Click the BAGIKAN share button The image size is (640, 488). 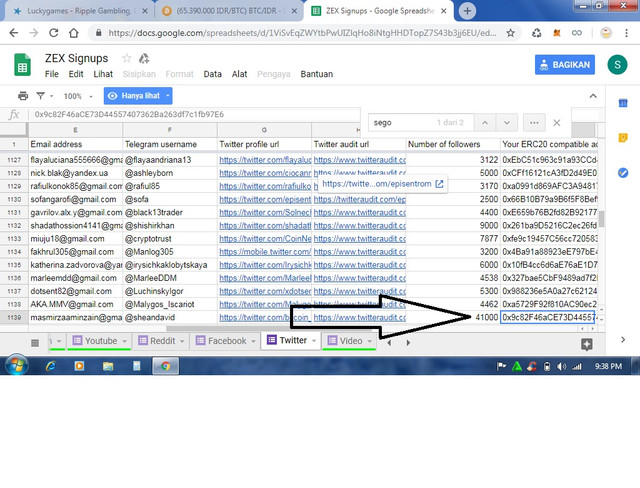pos(565,65)
